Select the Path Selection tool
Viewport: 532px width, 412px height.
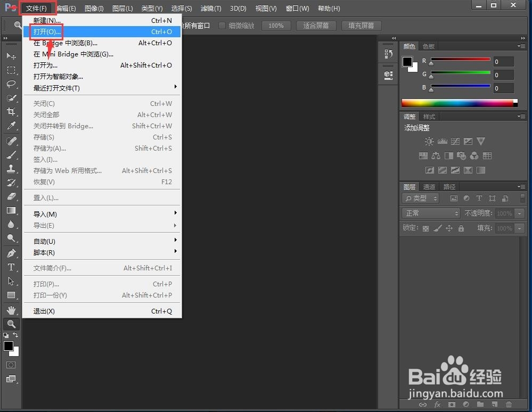pyautogui.click(x=11, y=281)
